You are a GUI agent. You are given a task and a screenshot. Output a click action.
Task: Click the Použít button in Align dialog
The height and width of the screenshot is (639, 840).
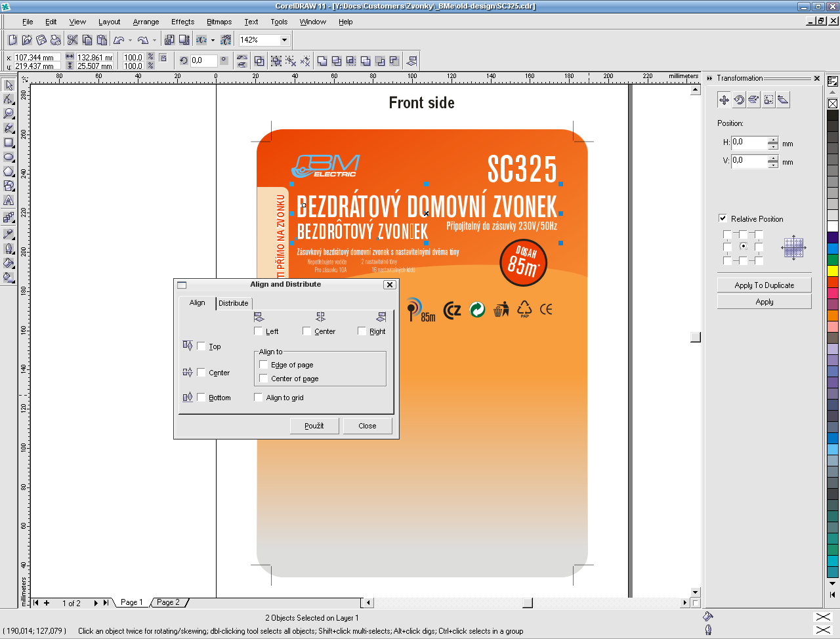point(314,426)
